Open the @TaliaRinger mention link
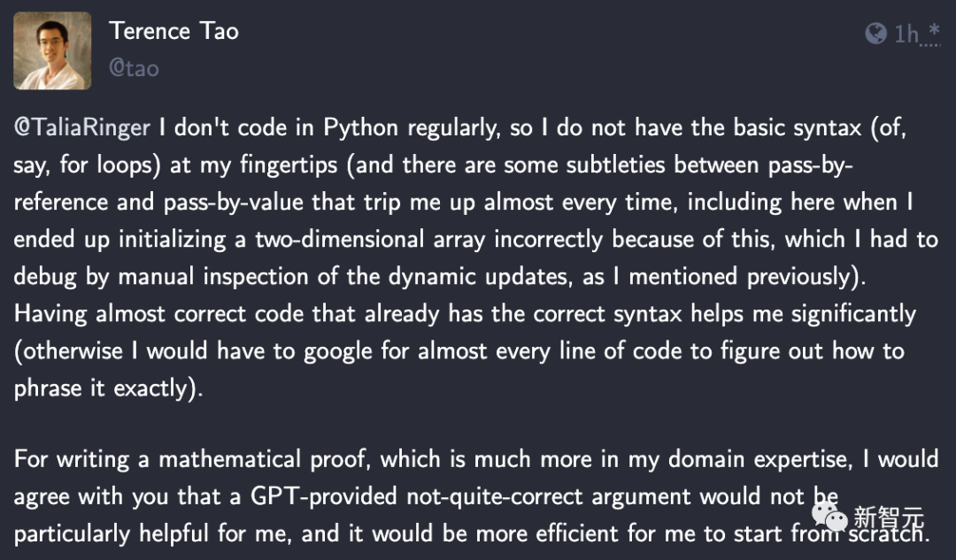The height and width of the screenshot is (560, 956). pos(81,127)
